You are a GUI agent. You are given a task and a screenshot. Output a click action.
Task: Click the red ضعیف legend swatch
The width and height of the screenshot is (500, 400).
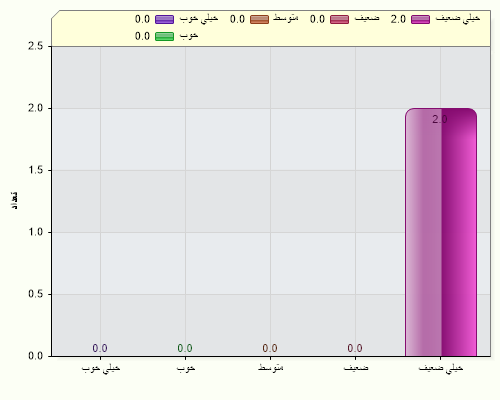tap(339, 19)
